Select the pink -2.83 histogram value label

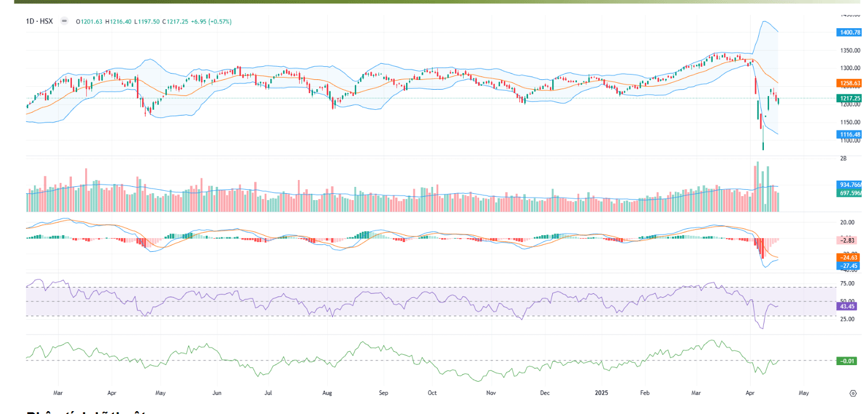pyautogui.click(x=849, y=239)
